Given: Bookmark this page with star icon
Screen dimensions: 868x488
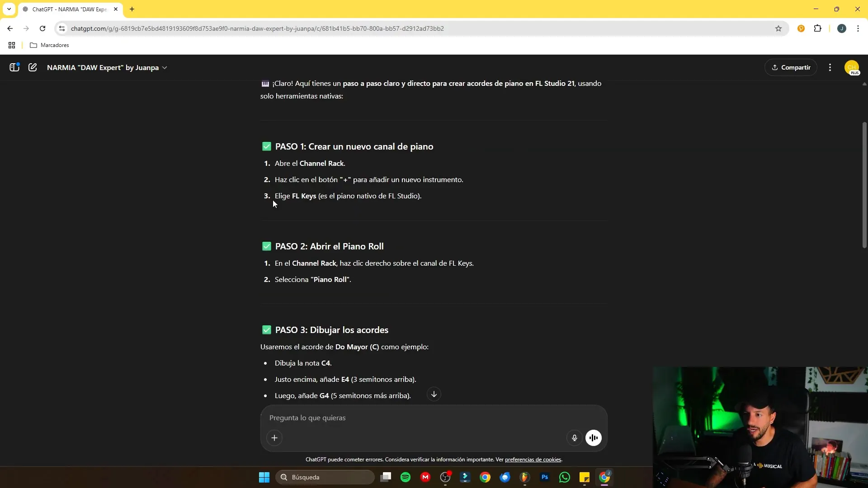Looking at the screenshot, I should [778, 28].
